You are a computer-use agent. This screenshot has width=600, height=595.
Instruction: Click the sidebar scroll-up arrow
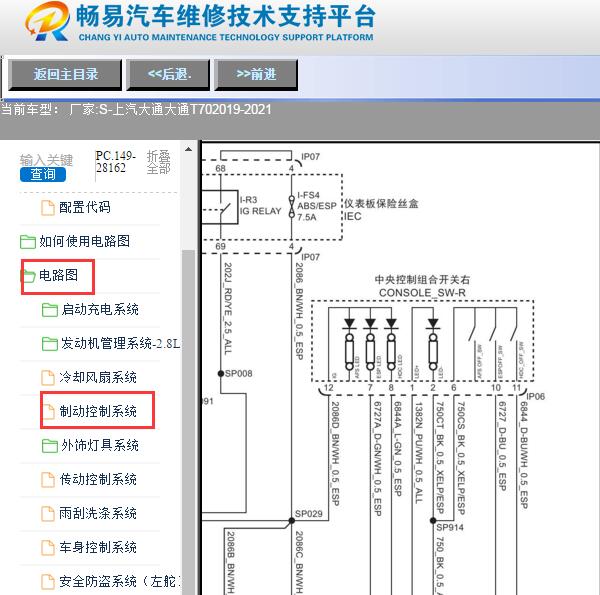pyautogui.click(x=188, y=149)
